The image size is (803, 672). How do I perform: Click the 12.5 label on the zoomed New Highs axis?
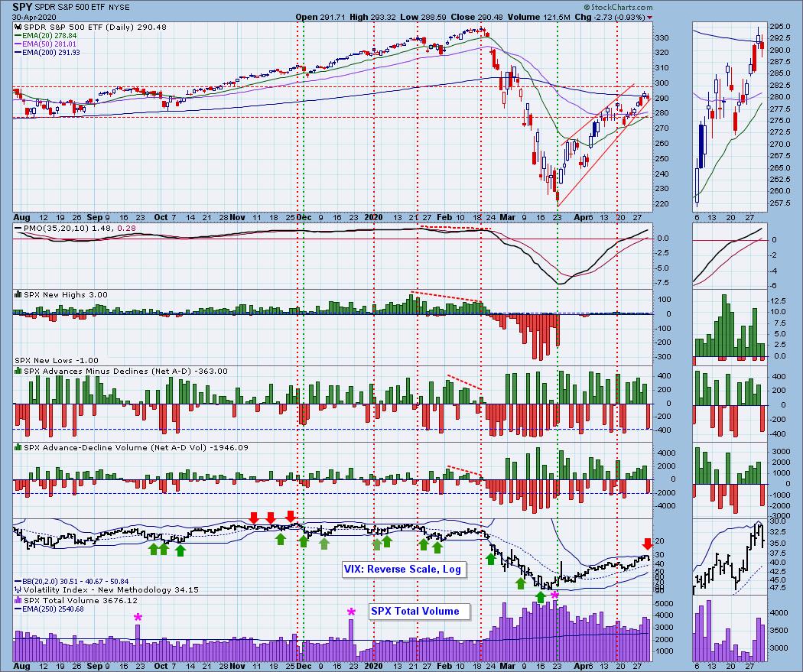(779, 300)
